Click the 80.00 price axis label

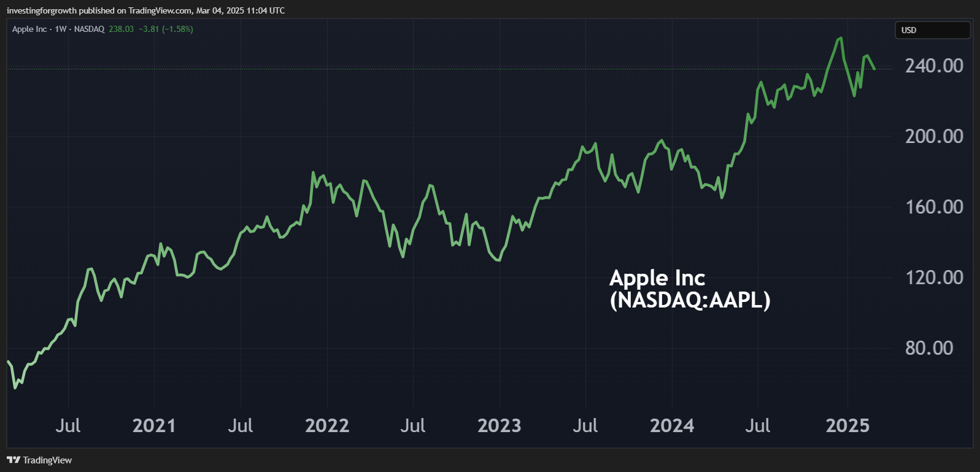(x=930, y=348)
